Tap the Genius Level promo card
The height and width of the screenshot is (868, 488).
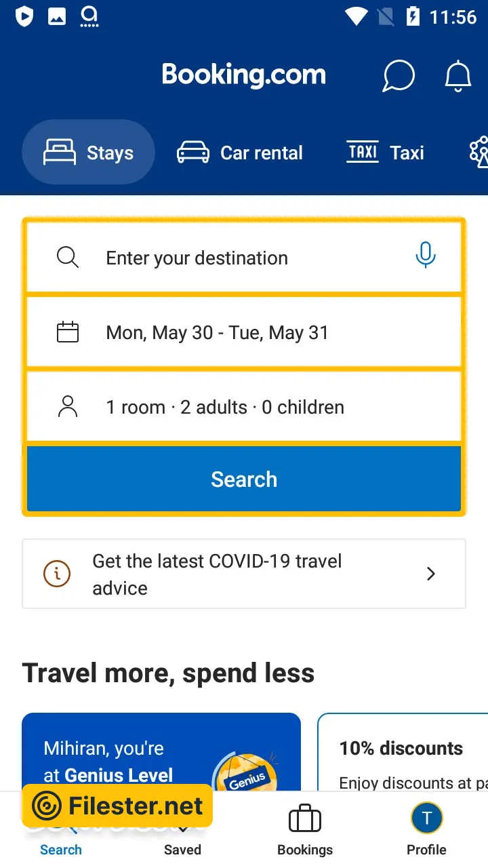tap(161, 753)
